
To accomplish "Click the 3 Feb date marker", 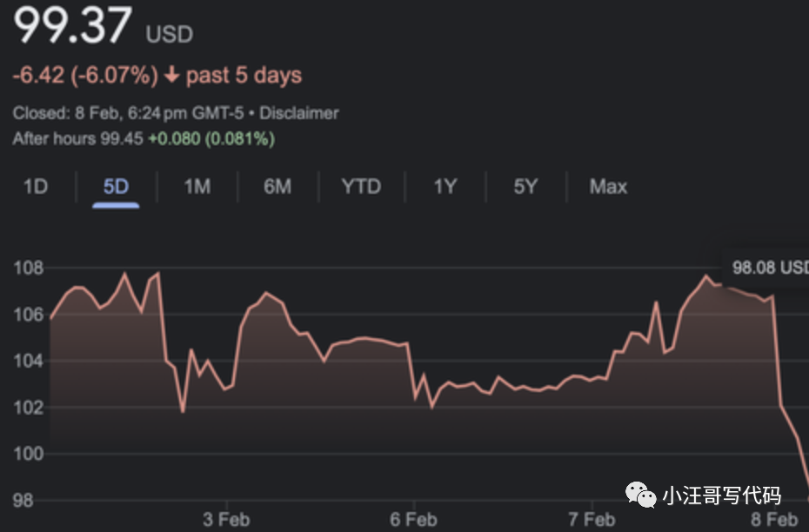I will (x=226, y=520).
